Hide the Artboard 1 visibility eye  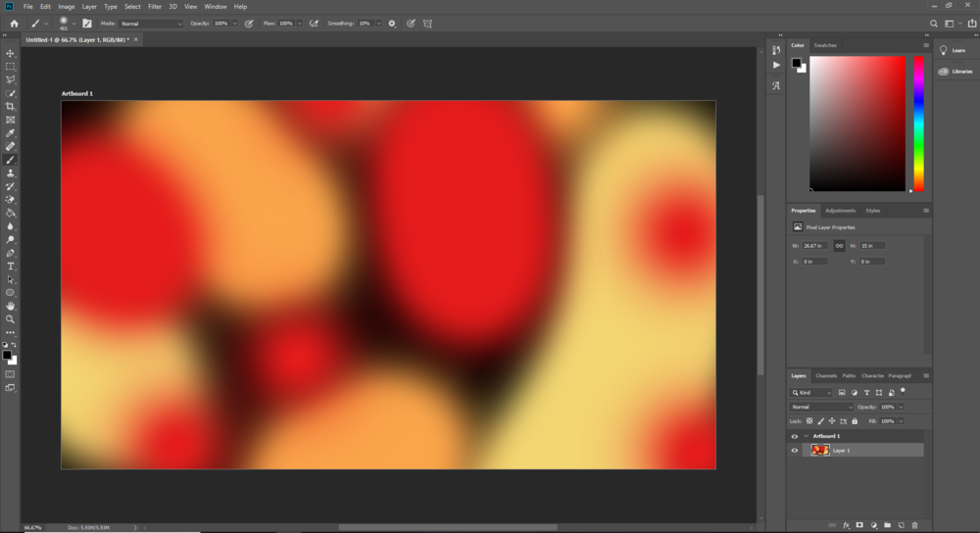point(795,436)
